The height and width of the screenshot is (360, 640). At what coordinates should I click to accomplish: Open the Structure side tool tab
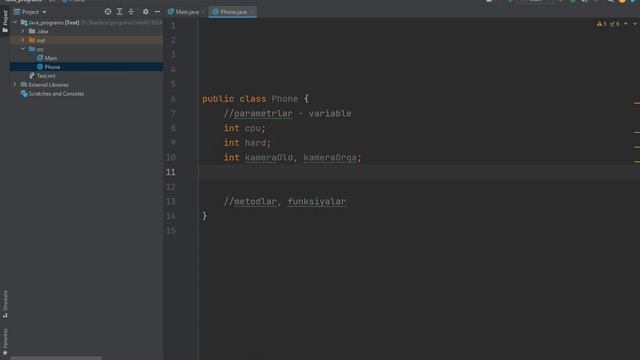click(5, 304)
